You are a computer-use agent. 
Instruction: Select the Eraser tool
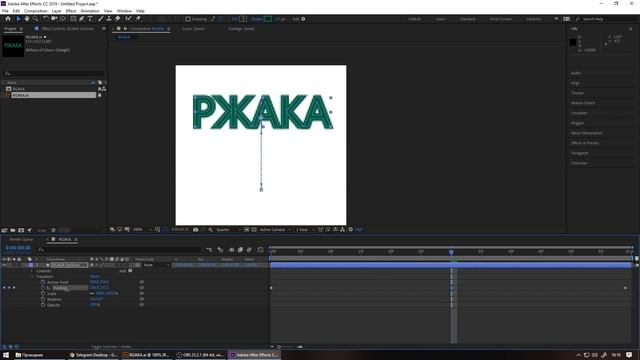pyautogui.click(x=118, y=19)
